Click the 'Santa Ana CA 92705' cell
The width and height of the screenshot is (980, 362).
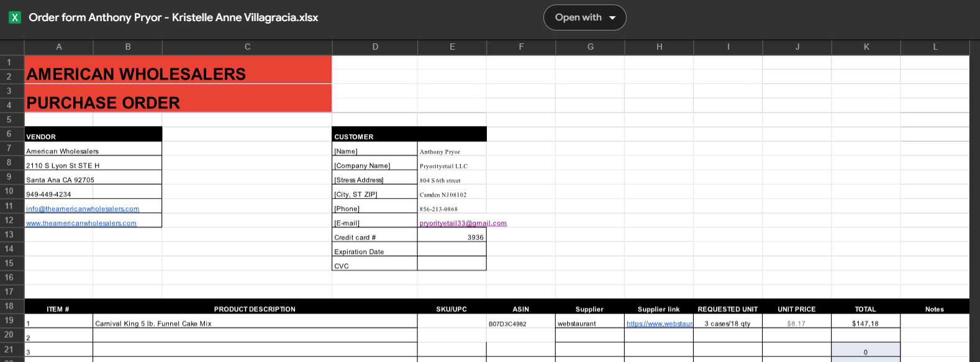93,177
